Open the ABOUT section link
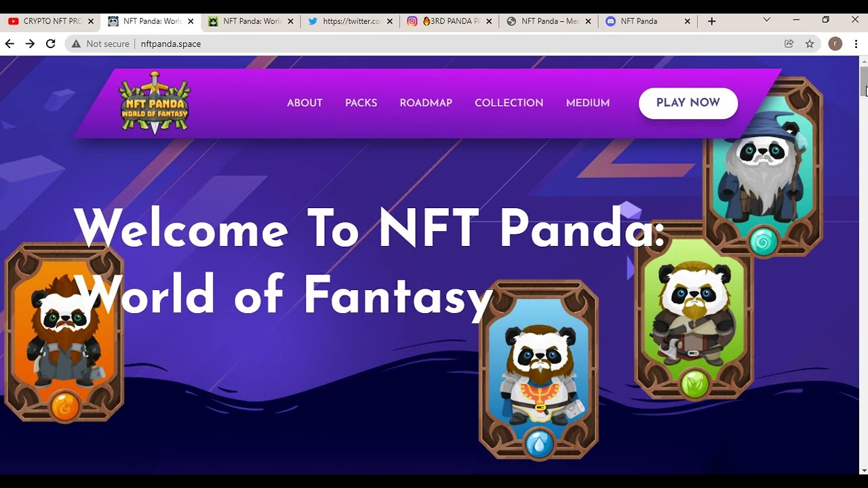Screen dimensions: 868x488 point(304,103)
